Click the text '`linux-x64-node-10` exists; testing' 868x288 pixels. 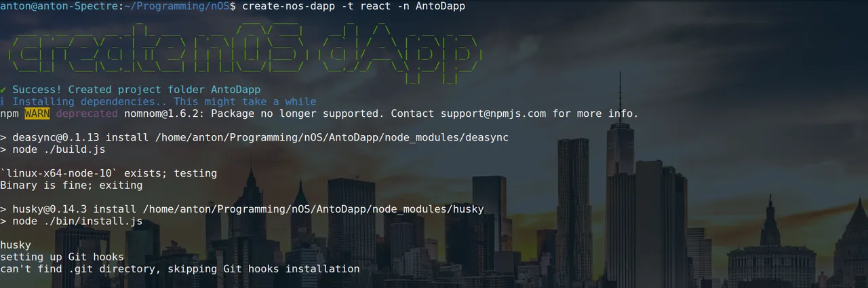click(108, 173)
